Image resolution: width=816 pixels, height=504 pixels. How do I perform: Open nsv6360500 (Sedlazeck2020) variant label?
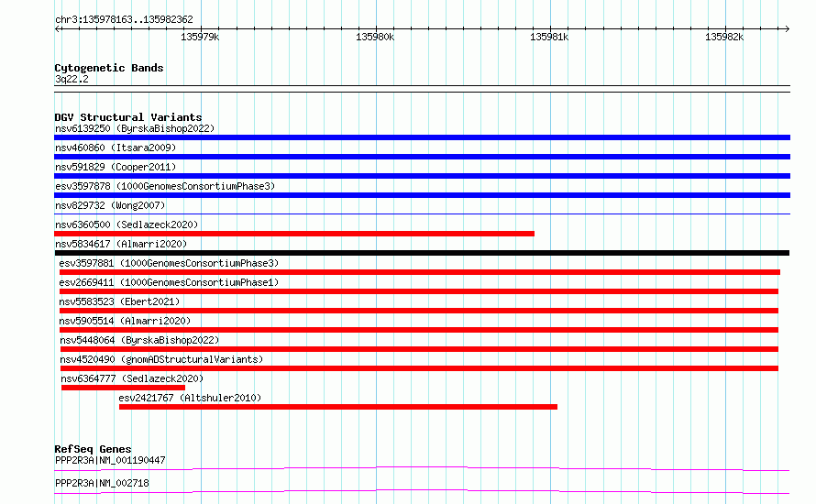click(x=127, y=225)
